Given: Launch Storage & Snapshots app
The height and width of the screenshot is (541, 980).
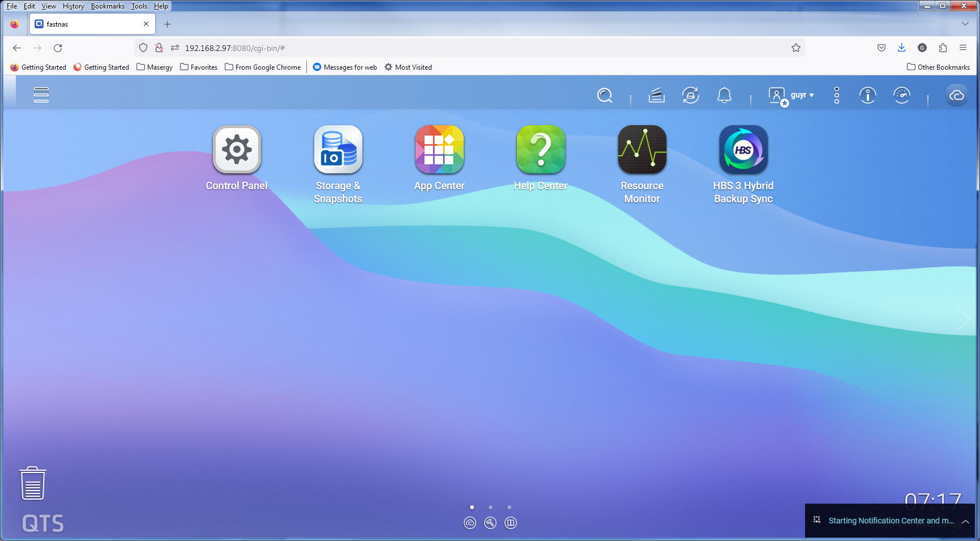Looking at the screenshot, I should pyautogui.click(x=338, y=164).
